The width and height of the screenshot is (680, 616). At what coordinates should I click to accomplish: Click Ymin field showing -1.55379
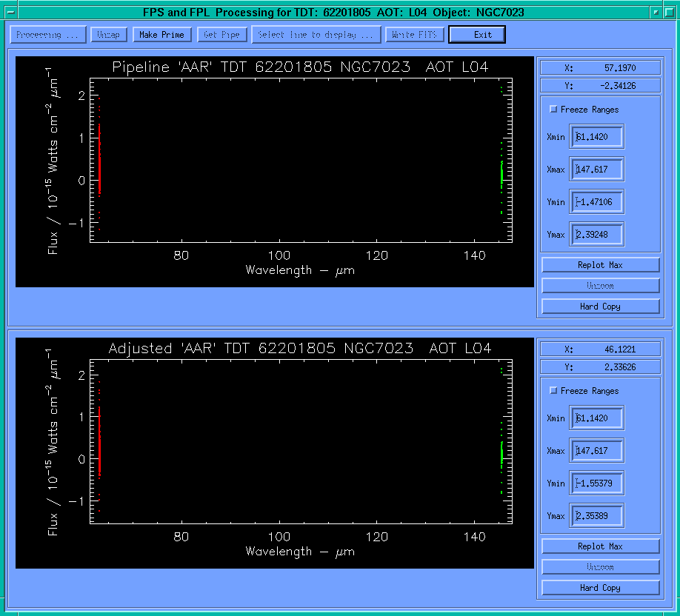(x=597, y=483)
